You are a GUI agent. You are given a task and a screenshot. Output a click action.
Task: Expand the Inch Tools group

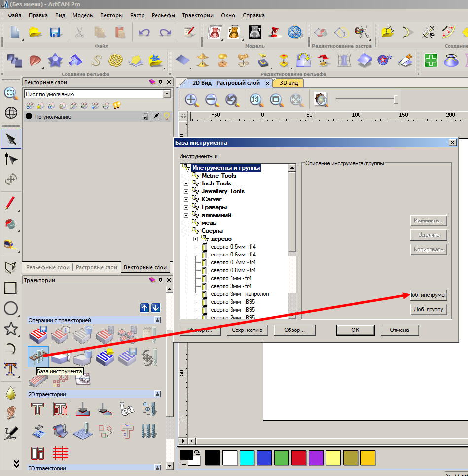pos(186,183)
